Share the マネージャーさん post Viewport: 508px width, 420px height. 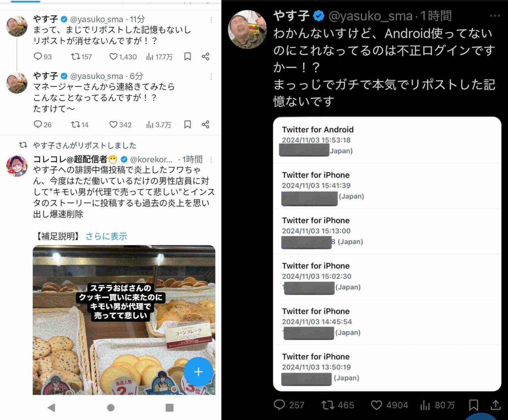205,124
